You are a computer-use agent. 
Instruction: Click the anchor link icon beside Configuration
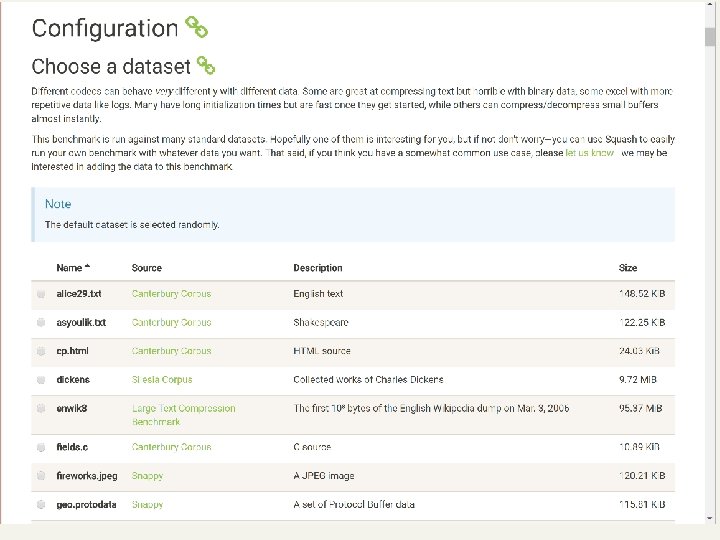(x=195, y=28)
